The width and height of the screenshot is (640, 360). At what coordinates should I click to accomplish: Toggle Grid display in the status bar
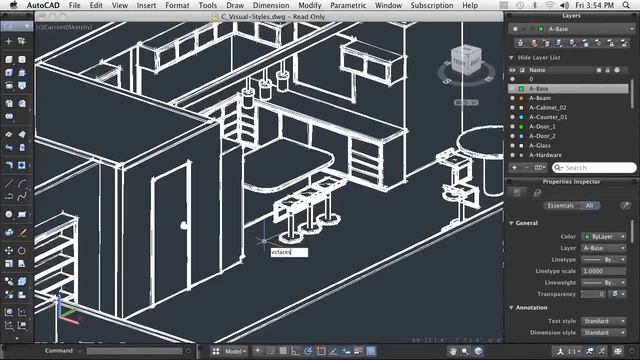pyautogui.click(x=283, y=351)
